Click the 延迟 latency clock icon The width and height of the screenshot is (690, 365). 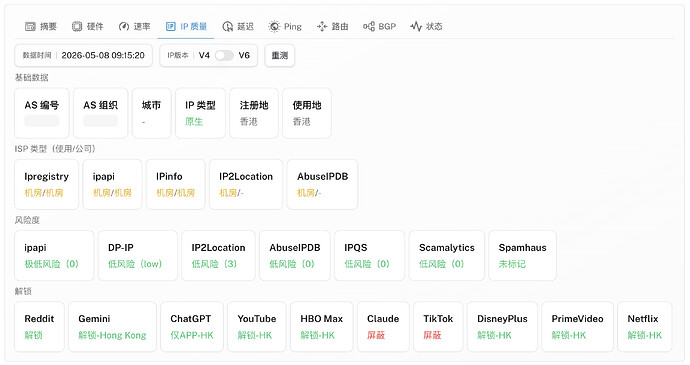228,26
